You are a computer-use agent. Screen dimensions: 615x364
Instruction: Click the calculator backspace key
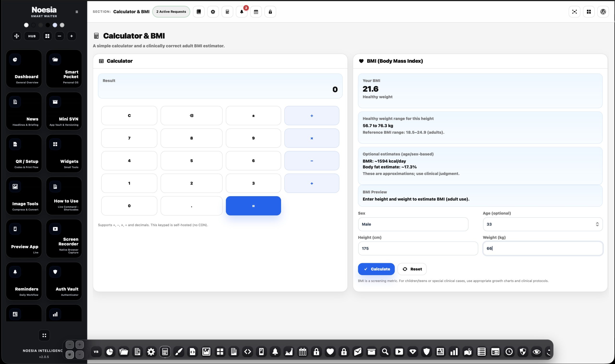(x=191, y=115)
